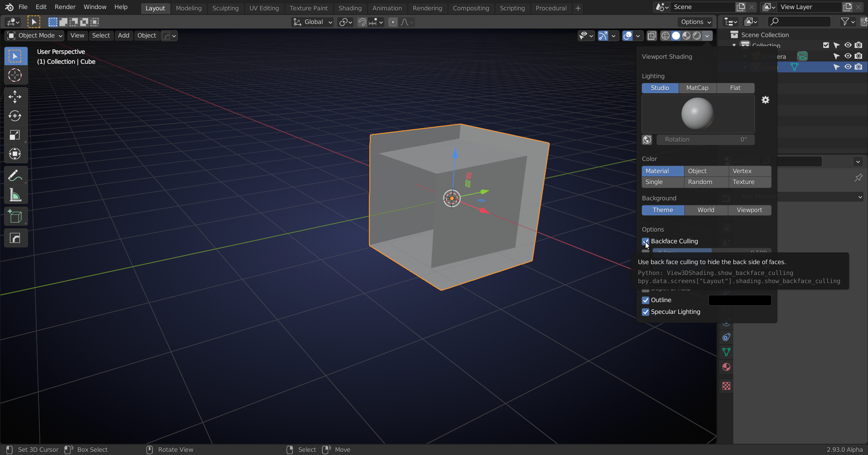Screen dimensions: 868x455
Task: Hide the Cube using its eye icon
Action: (848, 67)
